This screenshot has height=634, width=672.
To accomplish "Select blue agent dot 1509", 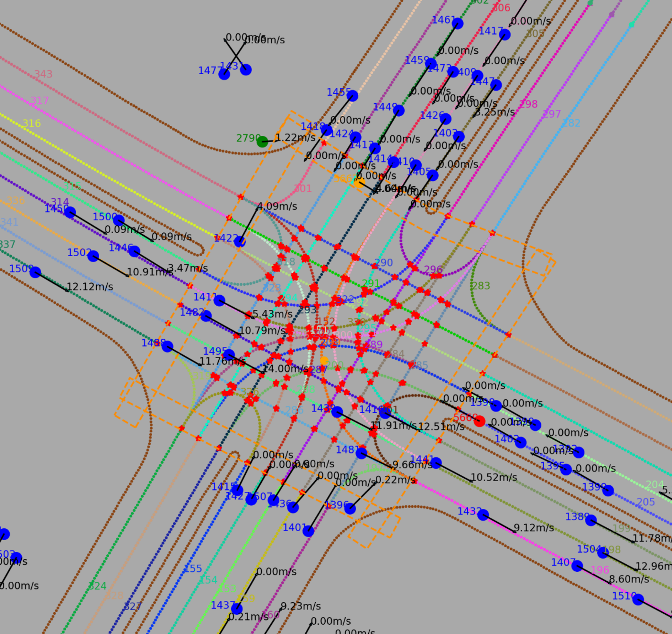I will tap(35, 272).
